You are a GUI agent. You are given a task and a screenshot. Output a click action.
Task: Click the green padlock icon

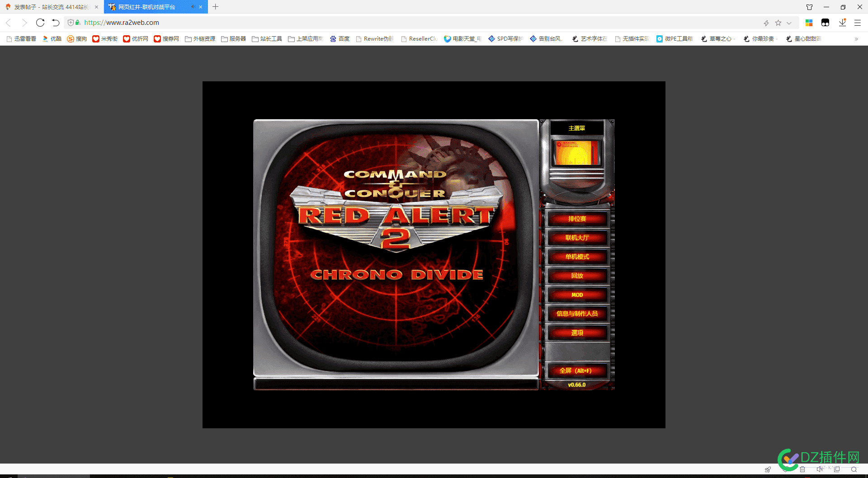pyautogui.click(x=78, y=23)
